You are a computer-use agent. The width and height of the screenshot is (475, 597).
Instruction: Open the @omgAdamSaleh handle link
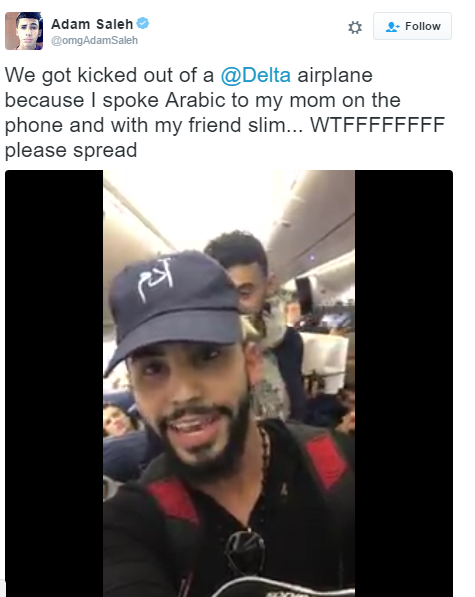94,40
